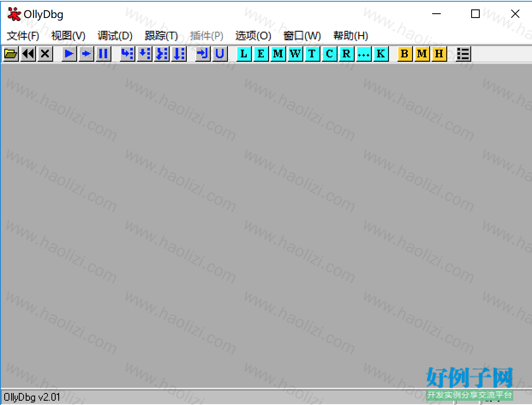532x405 pixels.
Task: Open Memory breakpoints with yellow M button
Action: pyautogui.click(x=422, y=54)
